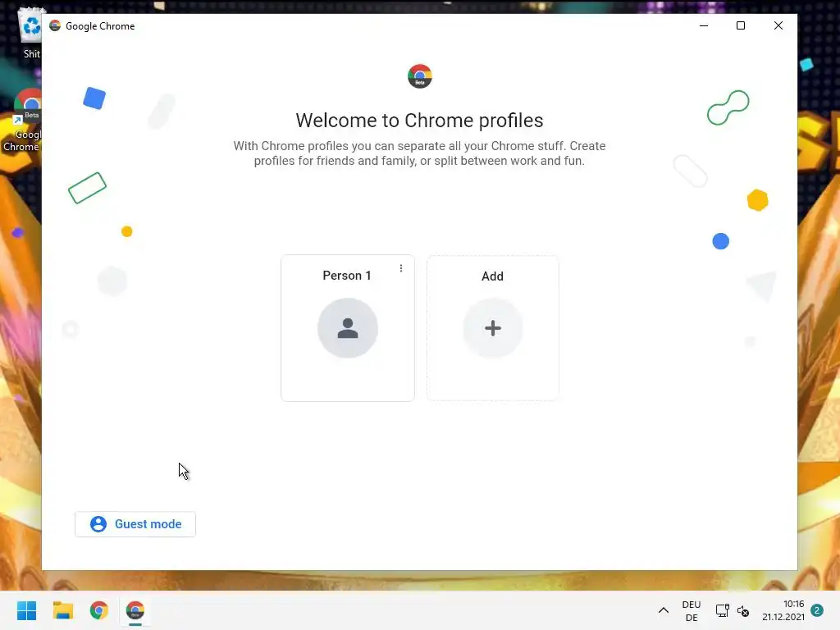Click the Chrome Beta logo above the heading

[x=419, y=76]
